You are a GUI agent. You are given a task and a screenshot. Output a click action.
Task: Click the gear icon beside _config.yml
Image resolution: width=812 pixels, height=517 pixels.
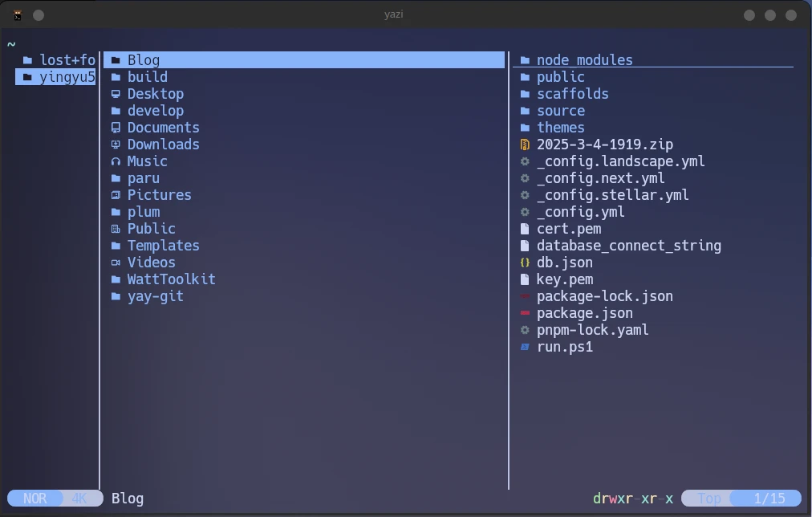pos(525,212)
